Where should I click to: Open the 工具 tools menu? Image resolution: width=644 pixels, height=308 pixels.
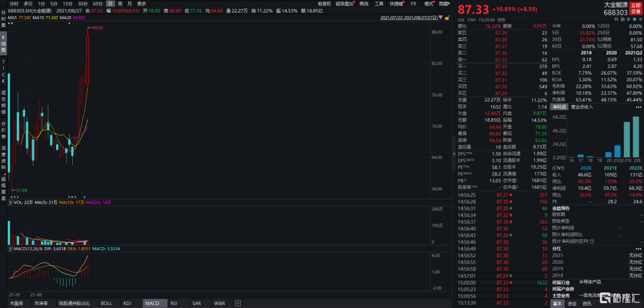click(379, 4)
